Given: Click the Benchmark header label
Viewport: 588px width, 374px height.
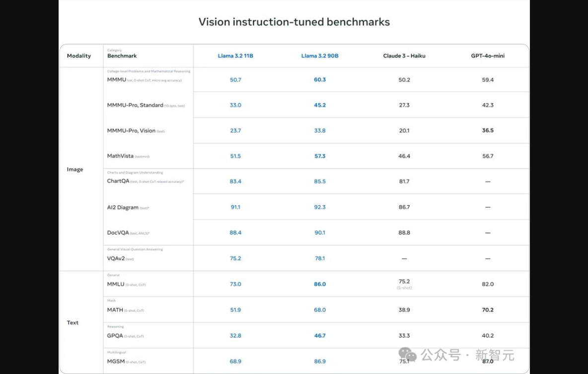Looking at the screenshot, I should (122, 56).
